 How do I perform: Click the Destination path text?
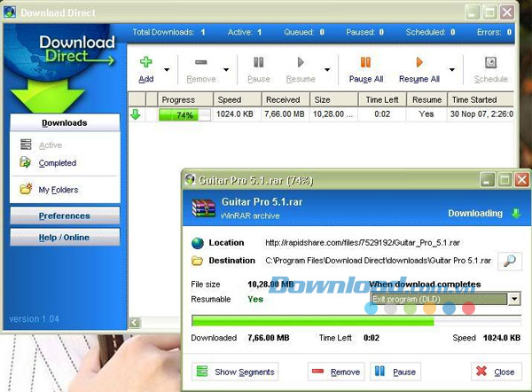[x=379, y=261]
